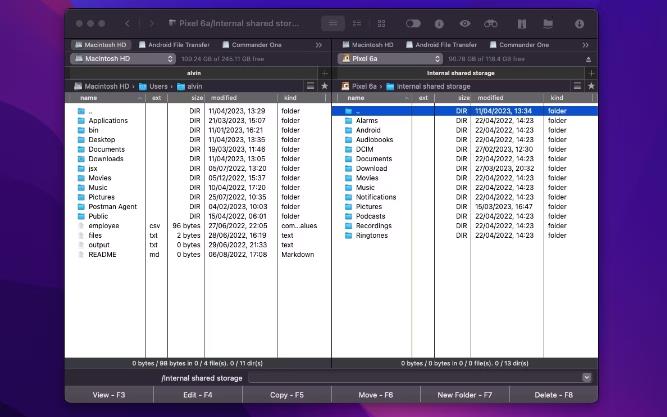667x417 pixels.
Task: Click the Copy - F5 button
Action: point(287,395)
